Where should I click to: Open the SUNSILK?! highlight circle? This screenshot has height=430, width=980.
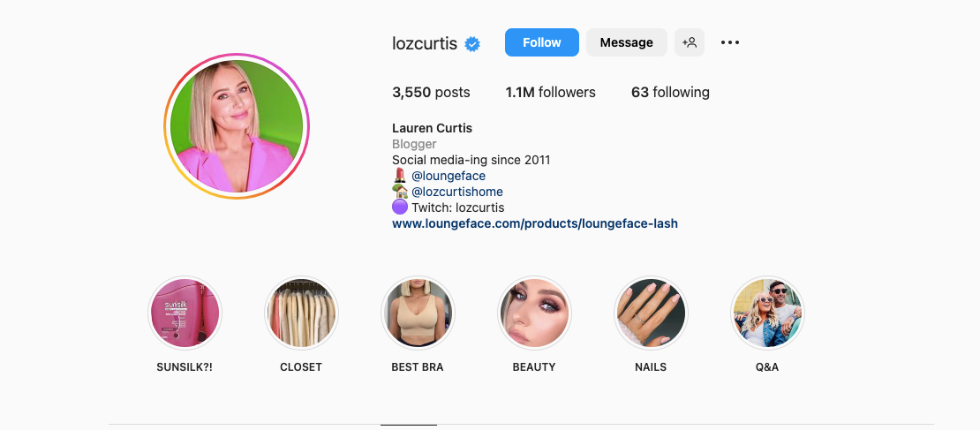[x=185, y=313]
